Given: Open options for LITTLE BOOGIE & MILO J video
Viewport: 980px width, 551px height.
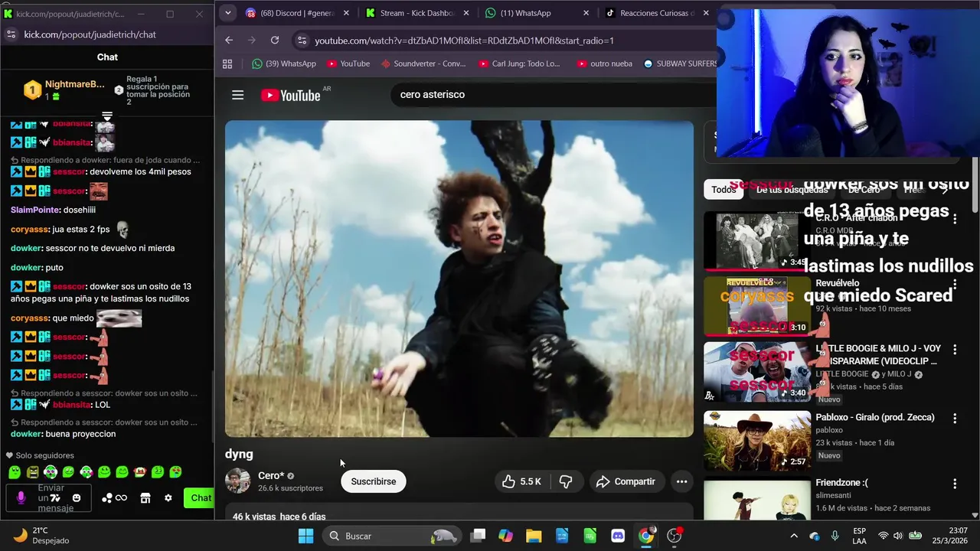Looking at the screenshot, I should 955,350.
